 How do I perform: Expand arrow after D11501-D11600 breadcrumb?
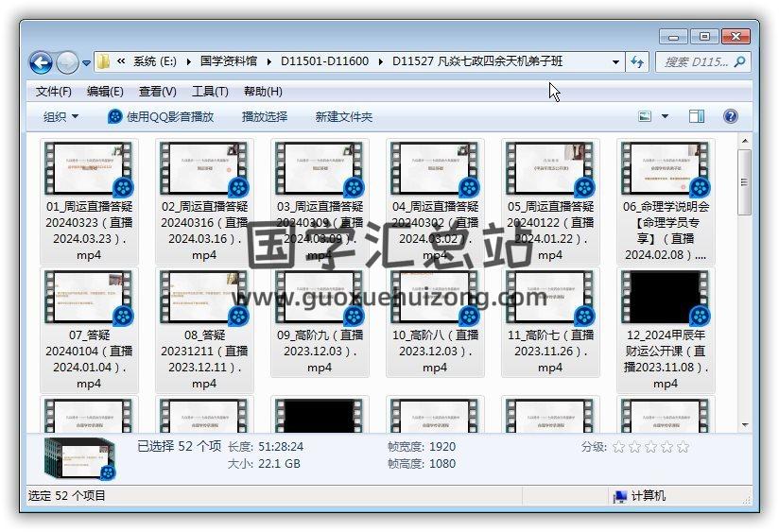pos(381,61)
